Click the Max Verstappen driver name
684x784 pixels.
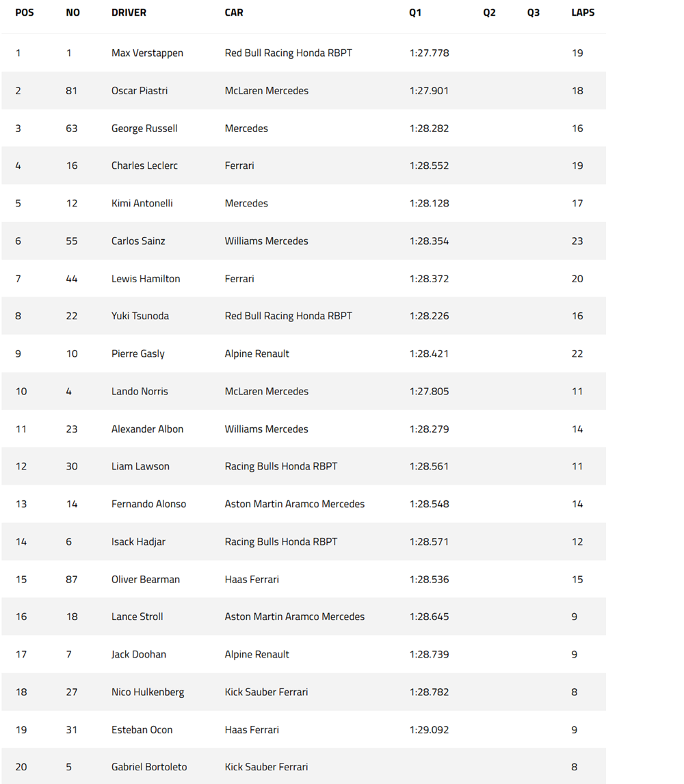(x=147, y=53)
